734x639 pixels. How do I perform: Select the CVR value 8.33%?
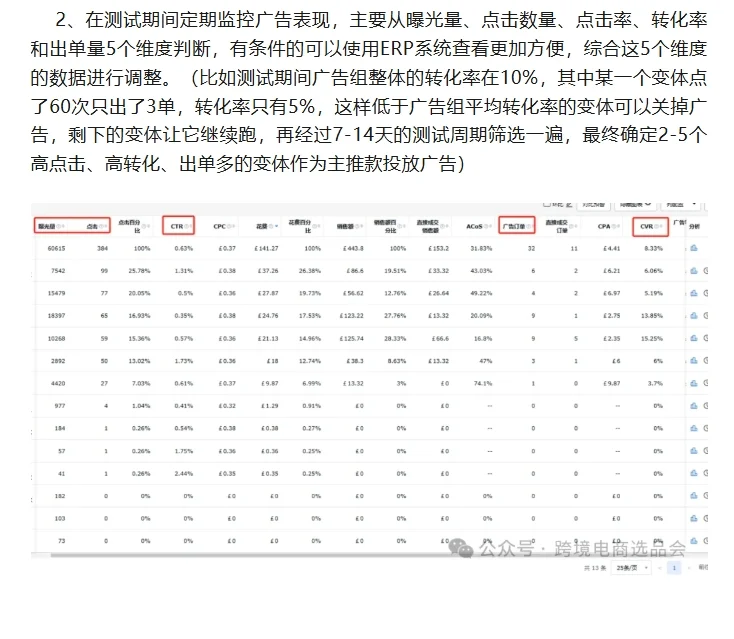[x=653, y=249]
